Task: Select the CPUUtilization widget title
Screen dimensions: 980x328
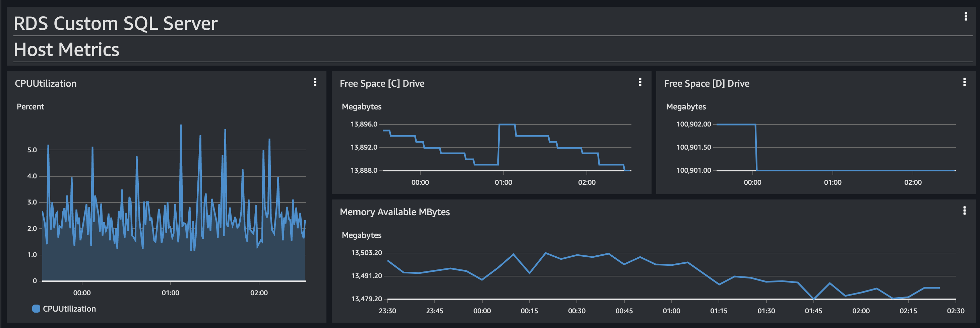Action: [x=46, y=84]
